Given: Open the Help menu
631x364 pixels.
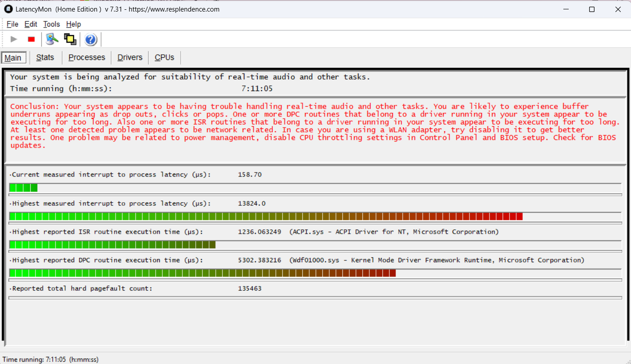Looking at the screenshot, I should 73,24.
